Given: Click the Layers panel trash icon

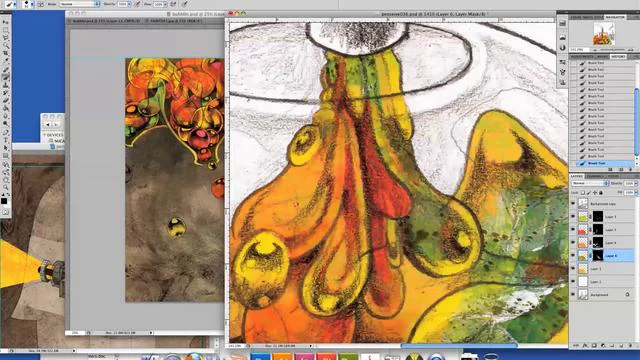Looking at the screenshot, I should point(631,345).
